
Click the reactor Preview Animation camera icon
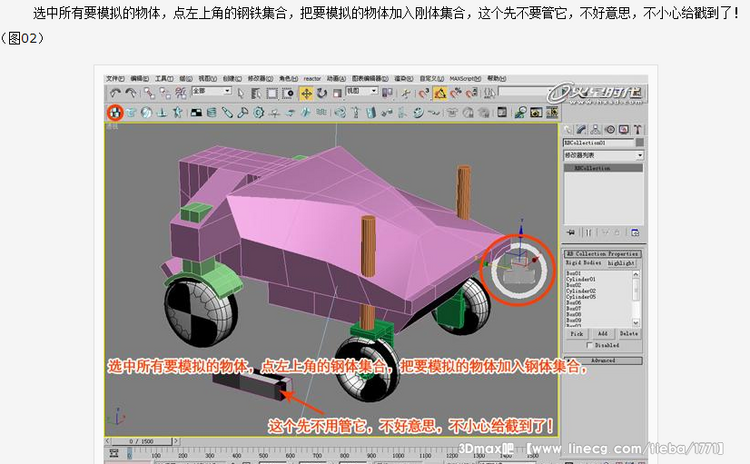click(x=536, y=113)
